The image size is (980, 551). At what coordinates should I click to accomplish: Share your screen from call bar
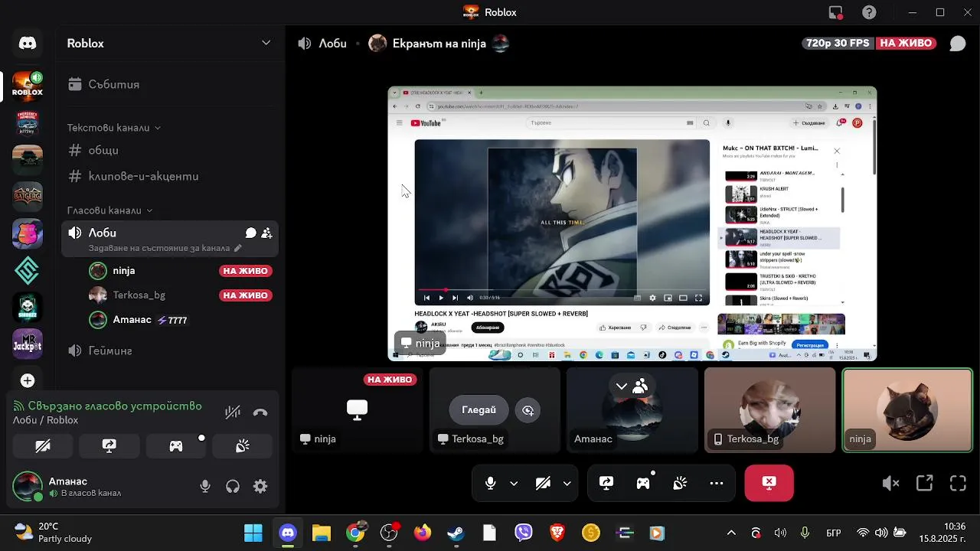tap(606, 483)
